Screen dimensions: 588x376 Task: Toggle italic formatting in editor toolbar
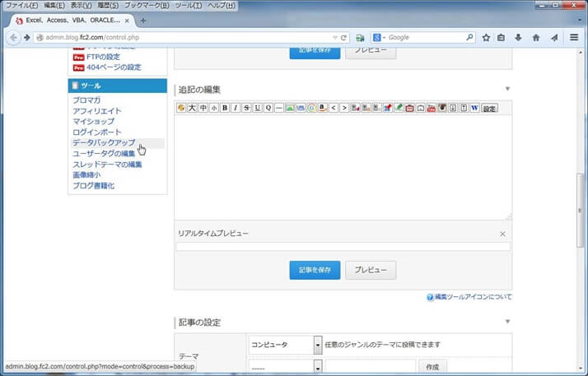pos(236,108)
